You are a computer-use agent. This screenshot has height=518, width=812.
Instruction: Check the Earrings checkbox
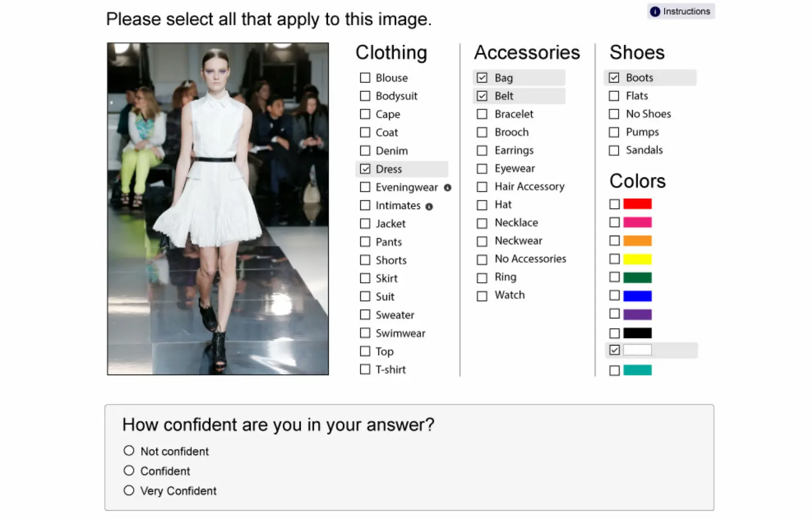[482, 151]
